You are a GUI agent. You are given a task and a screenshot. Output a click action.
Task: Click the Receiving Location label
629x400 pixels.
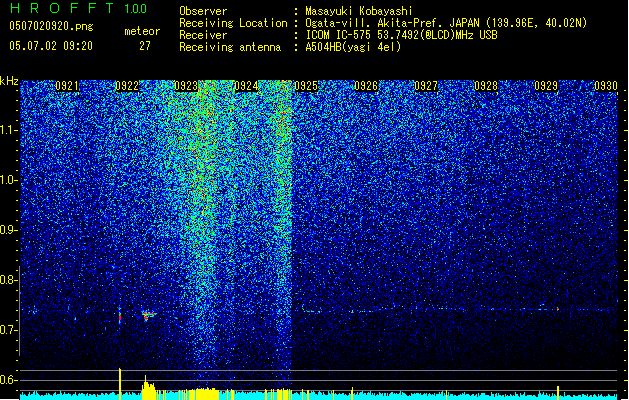click(x=233, y=23)
